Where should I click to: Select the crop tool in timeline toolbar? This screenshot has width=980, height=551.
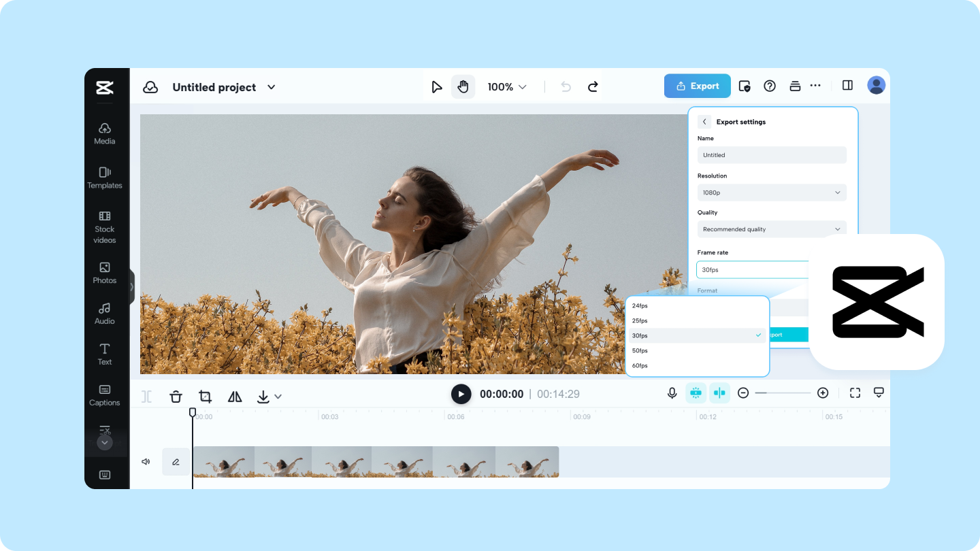click(206, 396)
